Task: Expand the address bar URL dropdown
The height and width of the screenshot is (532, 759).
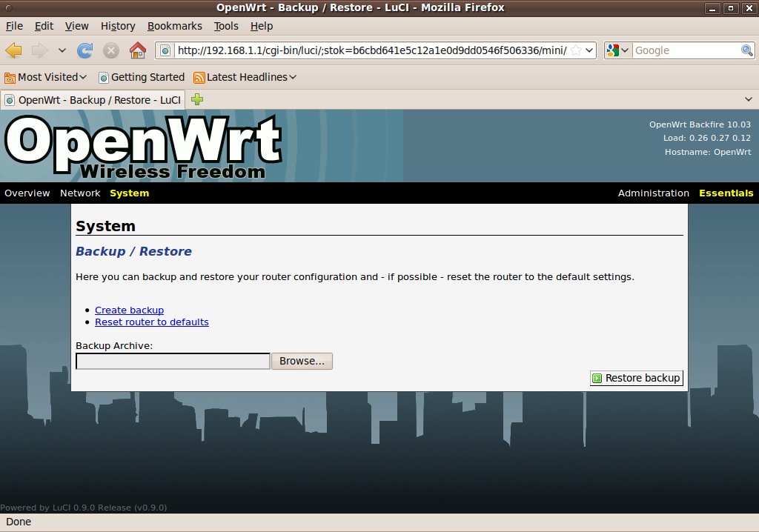Action: (589, 50)
